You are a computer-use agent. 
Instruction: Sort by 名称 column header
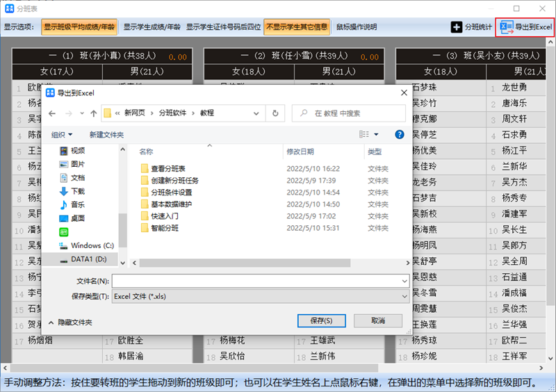pyautogui.click(x=146, y=152)
